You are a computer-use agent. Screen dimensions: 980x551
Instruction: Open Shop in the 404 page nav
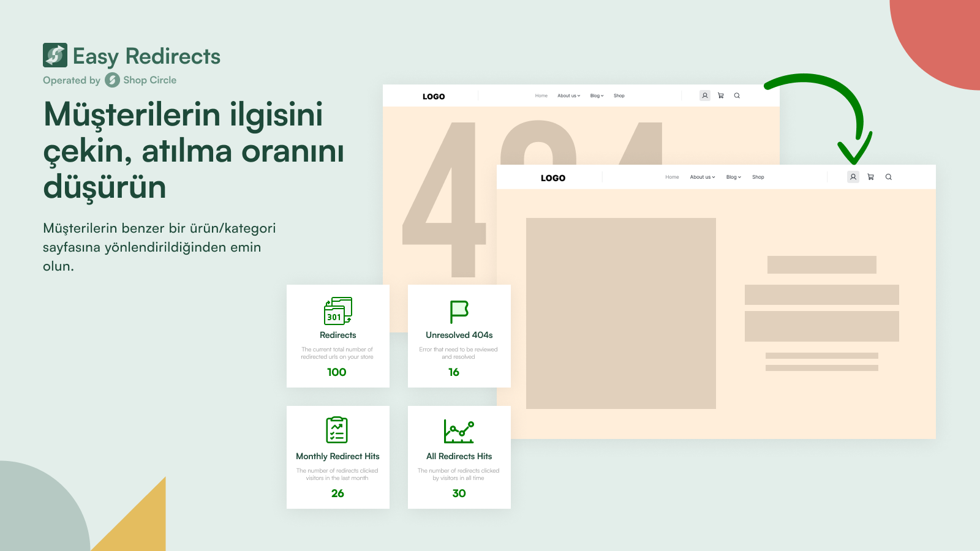619,96
